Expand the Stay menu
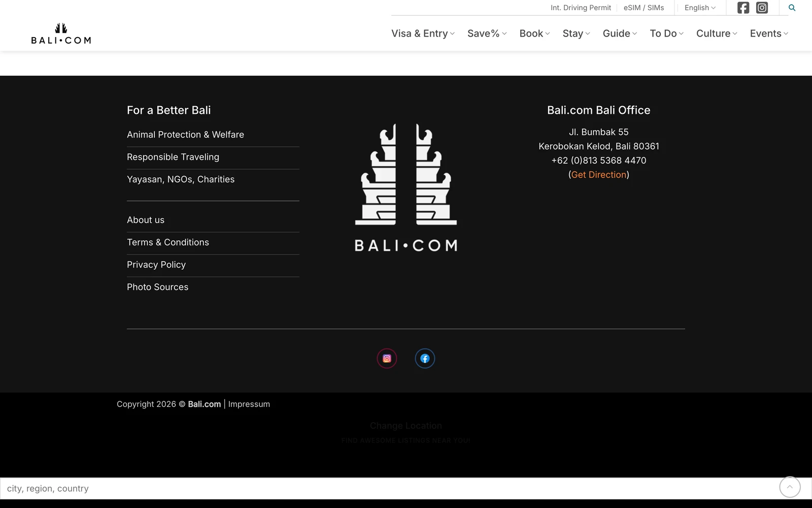The height and width of the screenshot is (508, 812). (576, 34)
